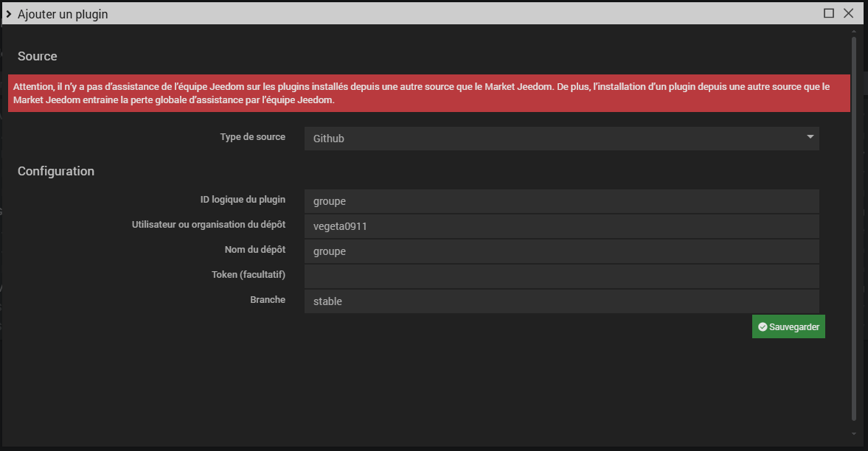The height and width of the screenshot is (451, 868).
Task: Click the chevron icon beside Ajouter un plugin
Action: coord(8,14)
